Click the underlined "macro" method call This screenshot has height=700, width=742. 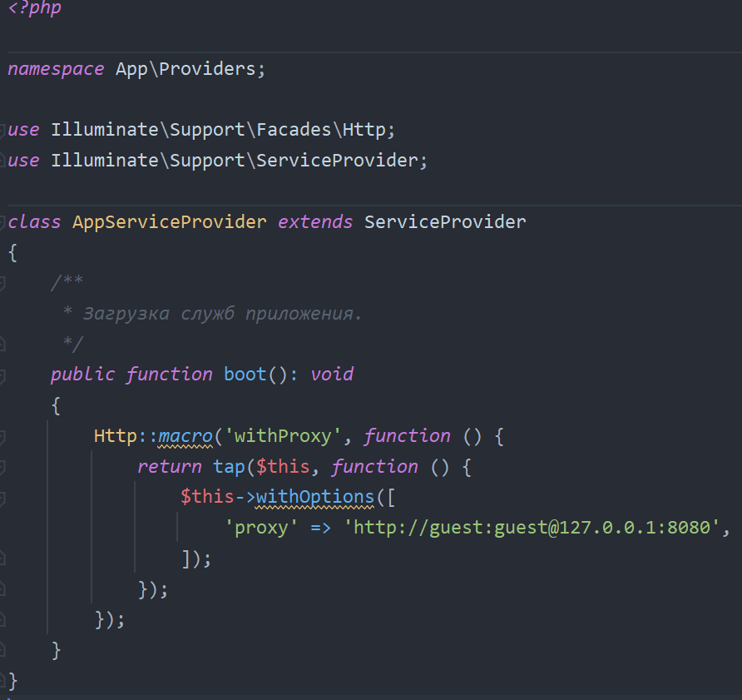tap(185, 436)
